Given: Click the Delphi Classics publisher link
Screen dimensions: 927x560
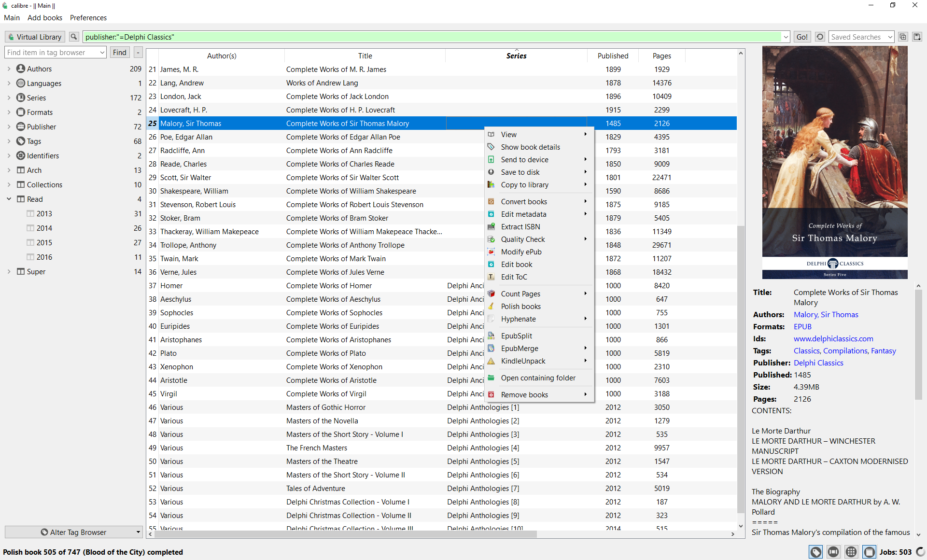Looking at the screenshot, I should click(x=818, y=363).
